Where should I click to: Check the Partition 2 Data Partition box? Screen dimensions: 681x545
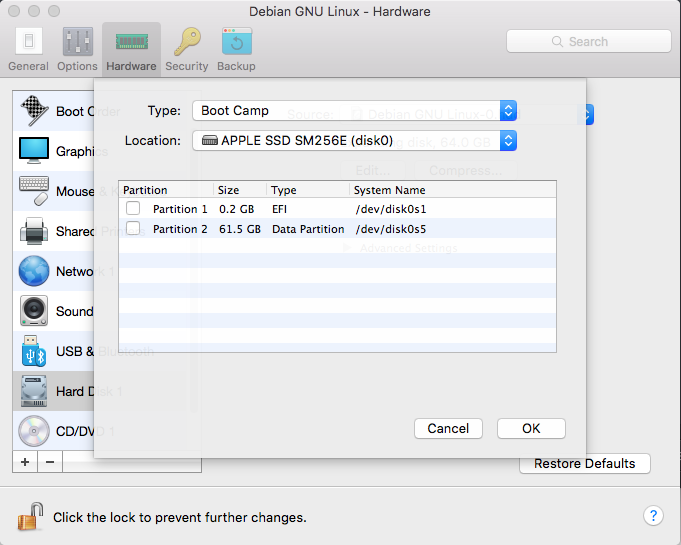point(133,229)
